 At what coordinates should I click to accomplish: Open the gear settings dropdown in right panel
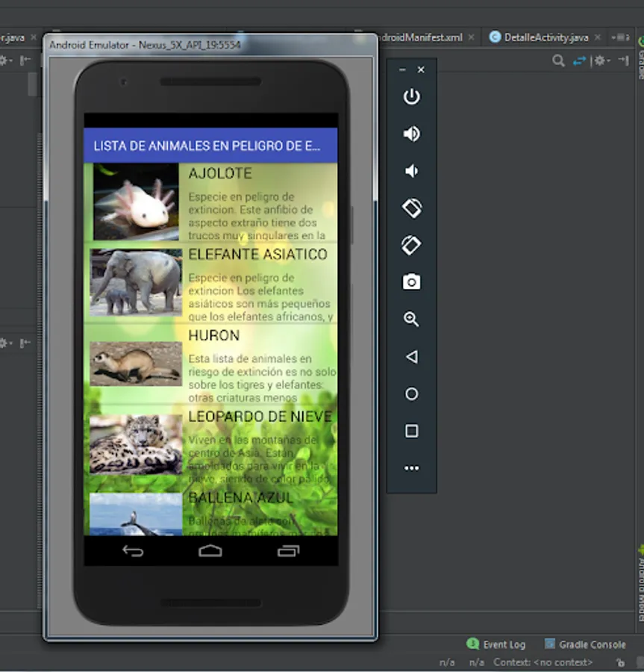(x=602, y=61)
